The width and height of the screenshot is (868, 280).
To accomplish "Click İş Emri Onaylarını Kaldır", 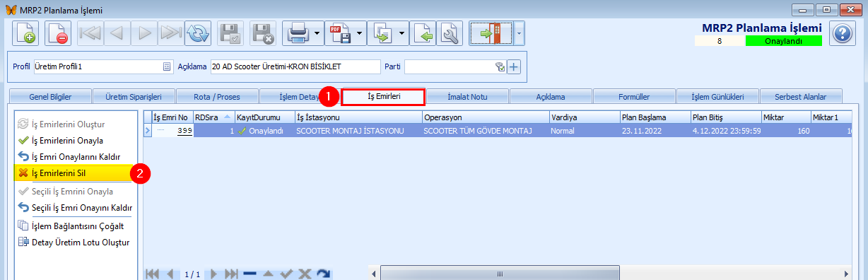I will tap(76, 156).
